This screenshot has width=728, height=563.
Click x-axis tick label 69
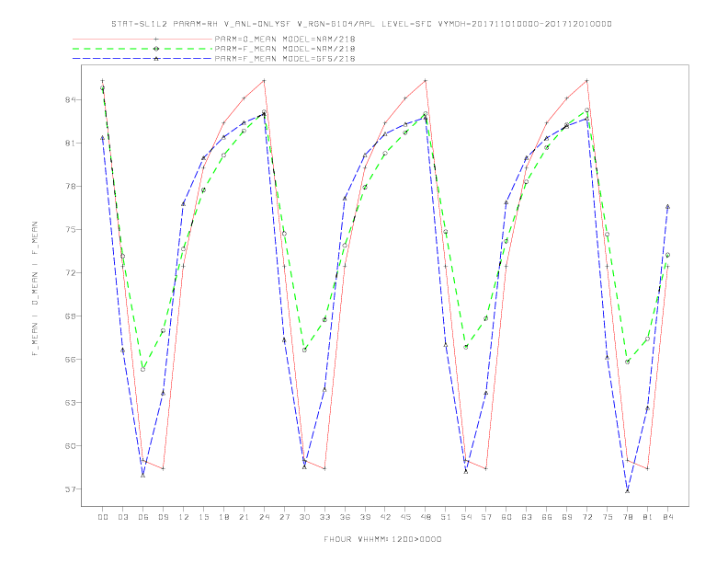tap(567, 517)
